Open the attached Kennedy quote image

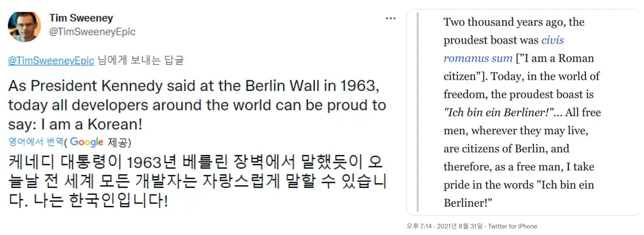[523, 112]
